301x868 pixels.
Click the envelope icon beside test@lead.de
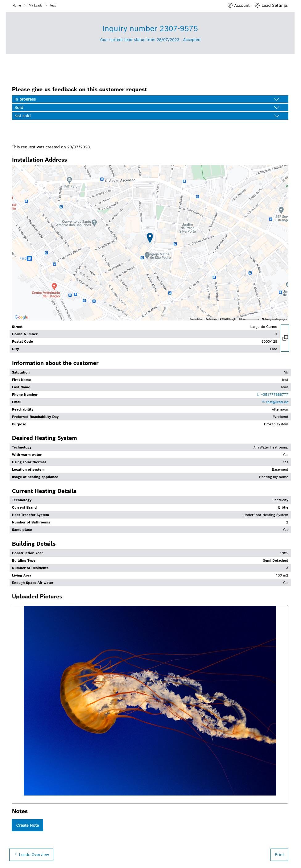pos(263,402)
